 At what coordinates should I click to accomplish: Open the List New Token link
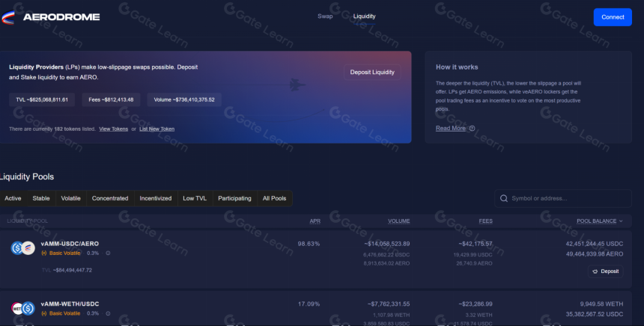157,129
